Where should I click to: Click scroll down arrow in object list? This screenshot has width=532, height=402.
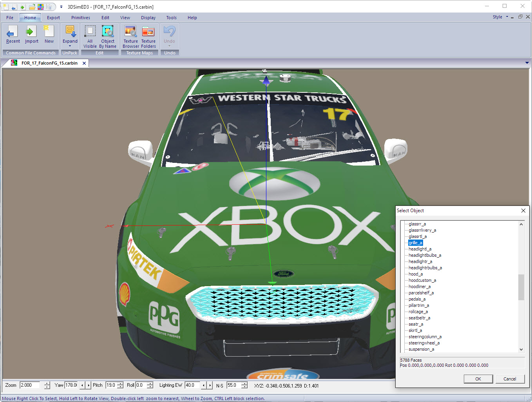pos(521,349)
